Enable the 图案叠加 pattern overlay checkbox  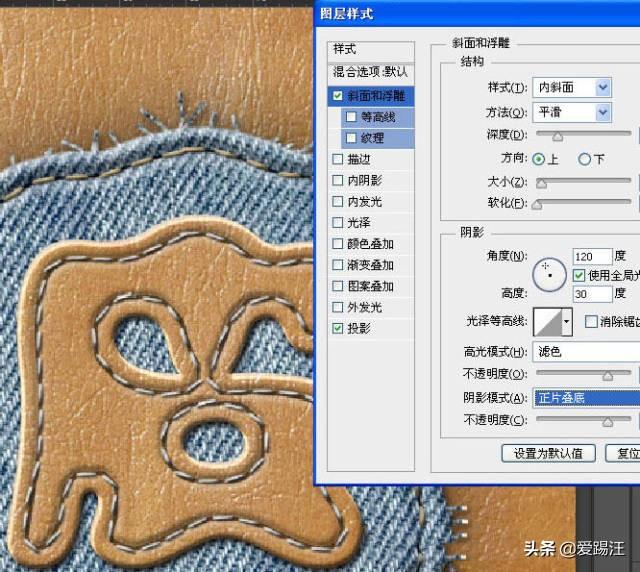tap(338, 286)
